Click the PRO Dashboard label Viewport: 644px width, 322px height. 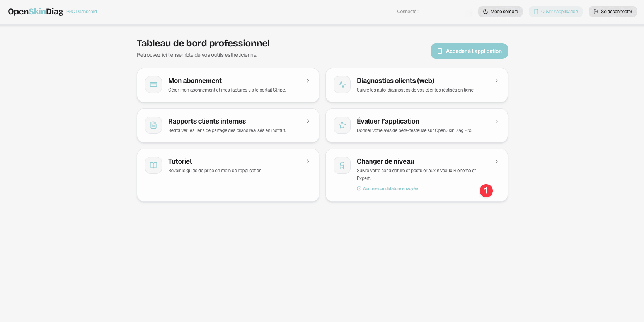pyautogui.click(x=82, y=12)
